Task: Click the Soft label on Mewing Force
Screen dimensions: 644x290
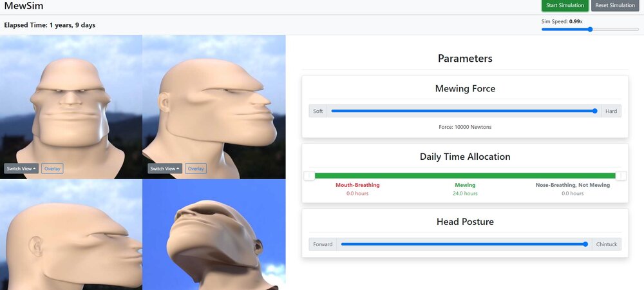Action: [x=318, y=111]
